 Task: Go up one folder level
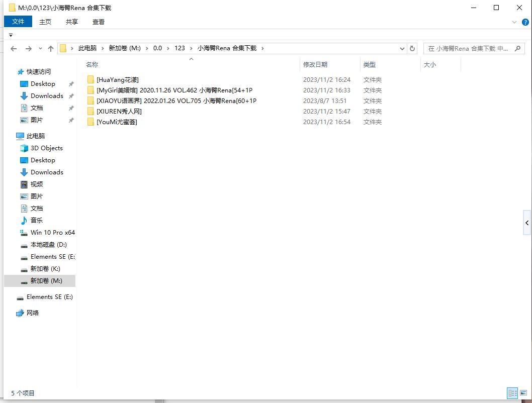50,49
